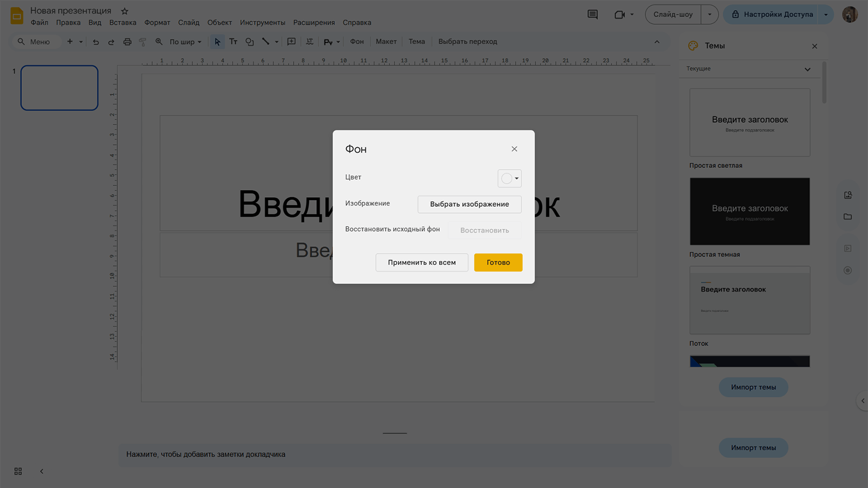Click the Готово button
The width and height of the screenshot is (868, 488).
498,263
